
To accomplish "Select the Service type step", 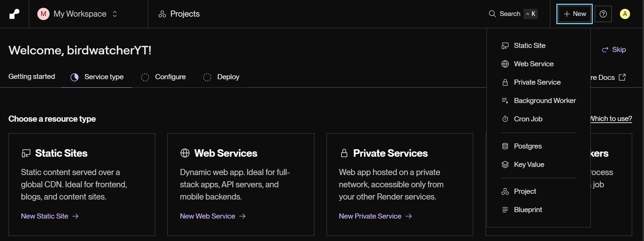I will [97, 77].
